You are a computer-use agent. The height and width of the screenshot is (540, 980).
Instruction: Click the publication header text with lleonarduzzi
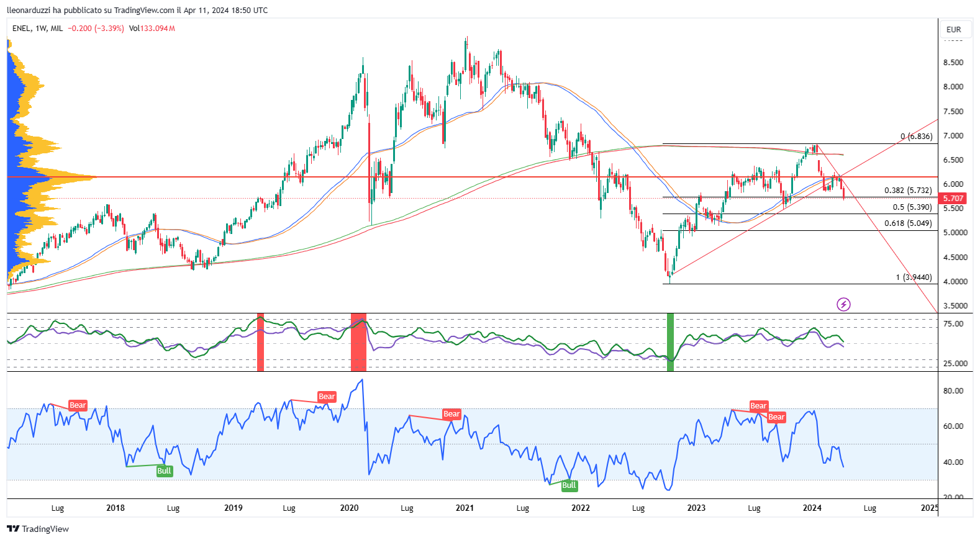pyautogui.click(x=137, y=11)
